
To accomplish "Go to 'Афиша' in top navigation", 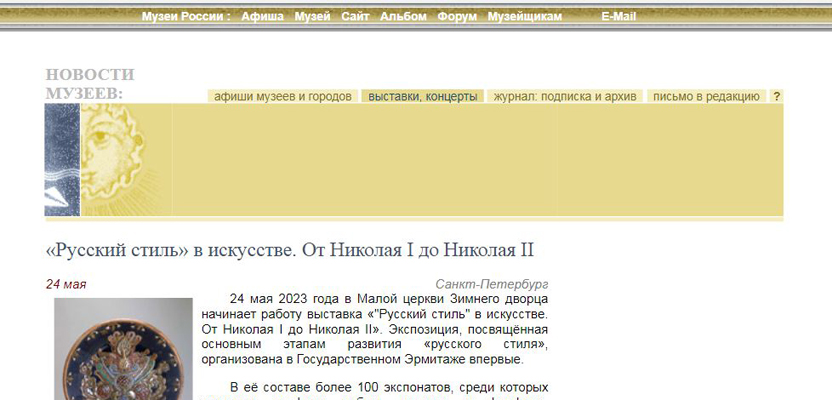I will tap(262, 16).
